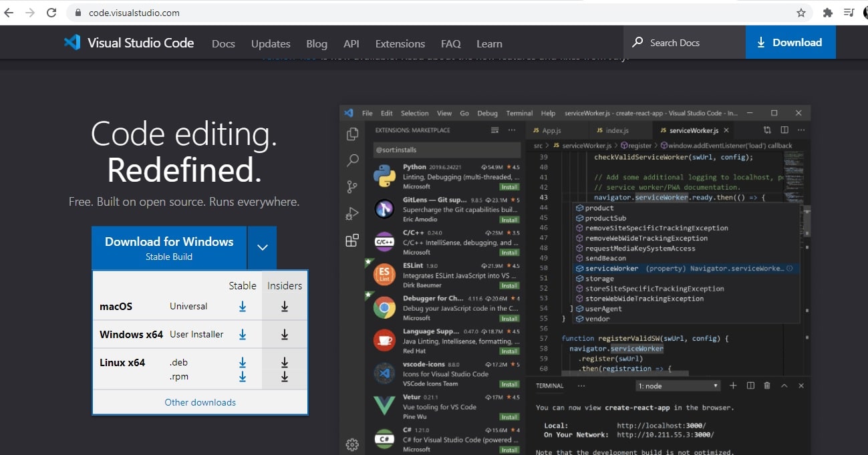Select the Extensions icon in the activity bar
This screenshot has width=868, height=455.
click(x=352, y=241)
